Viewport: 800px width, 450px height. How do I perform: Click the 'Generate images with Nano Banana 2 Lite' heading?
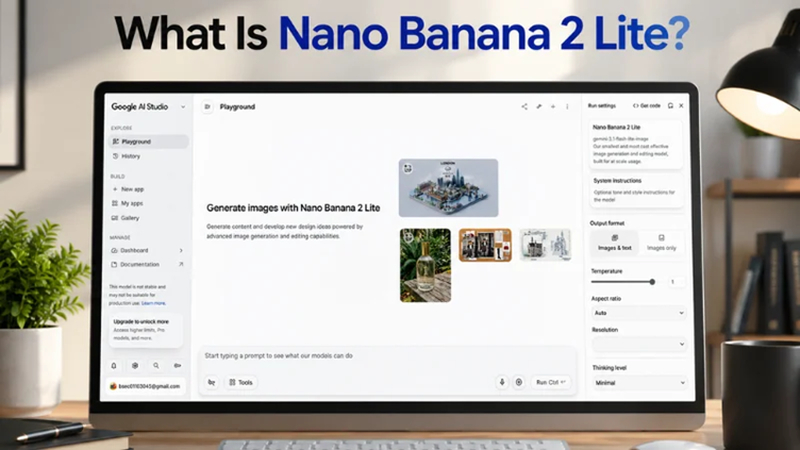tap(293, 208)
